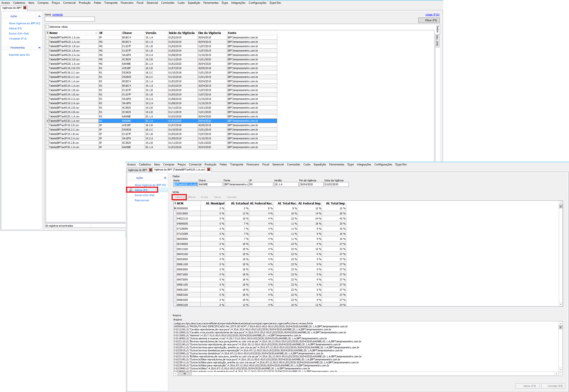Click Nova Vigência do IBPT (F2) in the list window

(25, 23)
